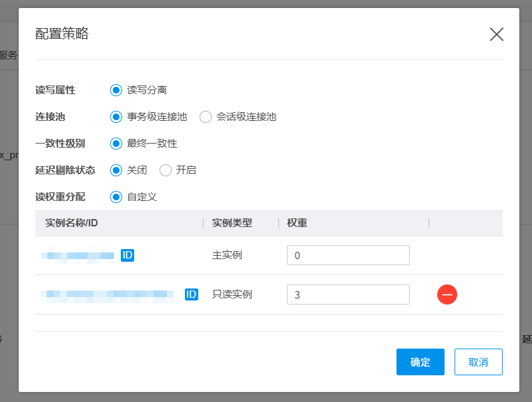Confirm the policy with the 确定 button

[x=420, y=362]
